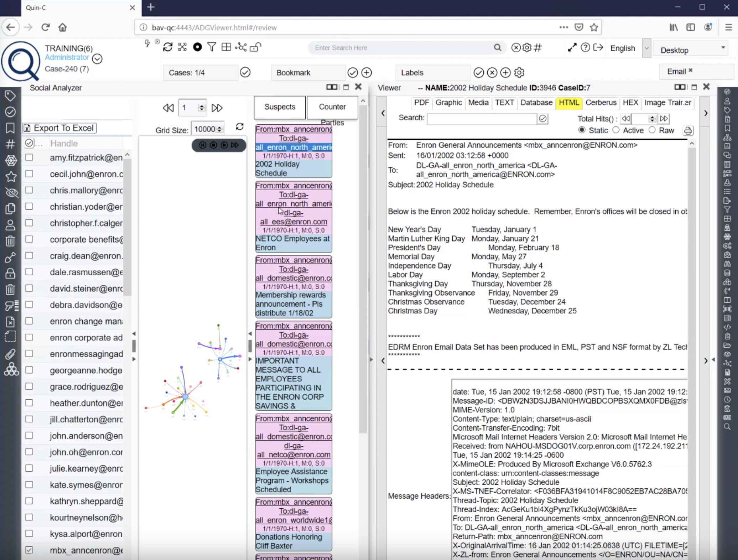
Task: Go to next page with forward double-arrow
Action: [217, 108]
